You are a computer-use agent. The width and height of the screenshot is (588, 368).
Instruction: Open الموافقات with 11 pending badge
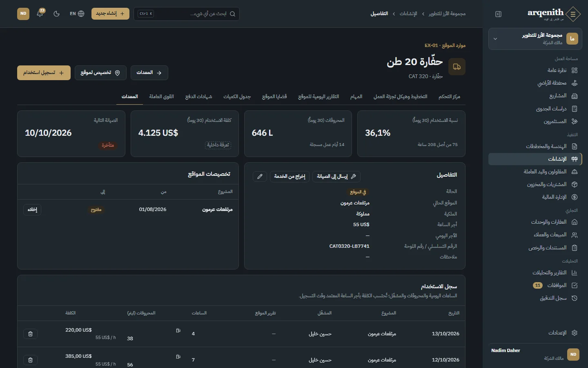(x=535, y=285)
